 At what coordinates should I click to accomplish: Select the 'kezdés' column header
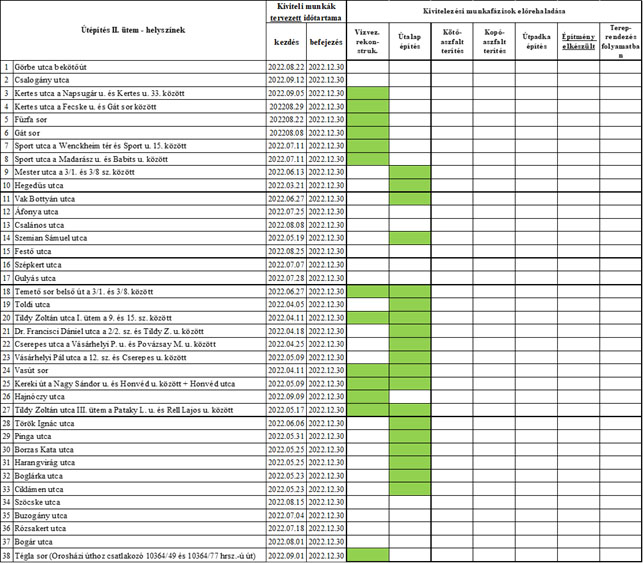click(x=285, y=43)
